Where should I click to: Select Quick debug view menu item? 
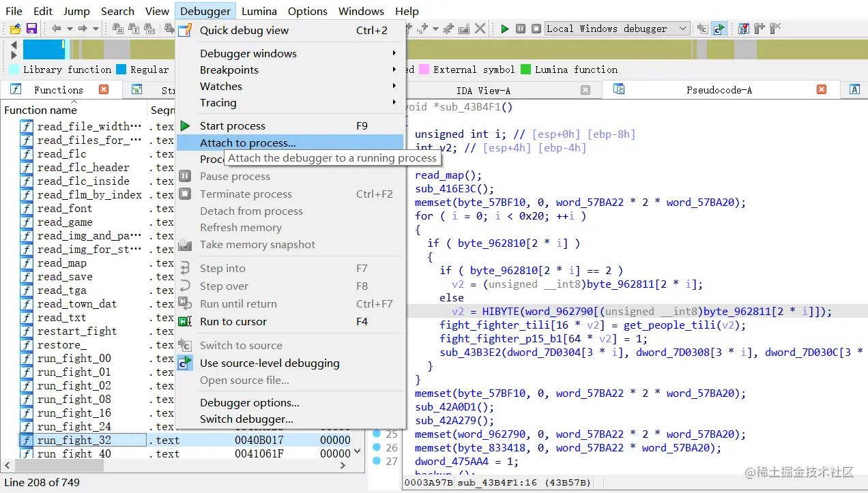tap(290, 30)
